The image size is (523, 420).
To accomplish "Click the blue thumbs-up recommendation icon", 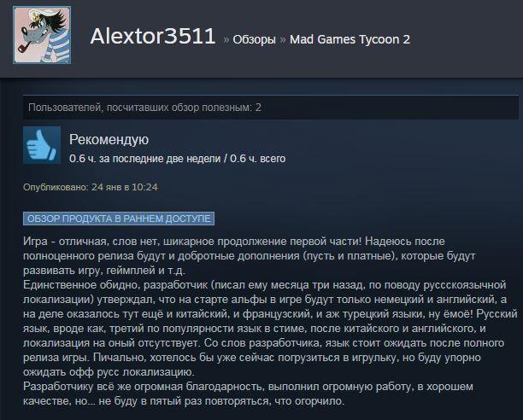I will tap(42, 145).
